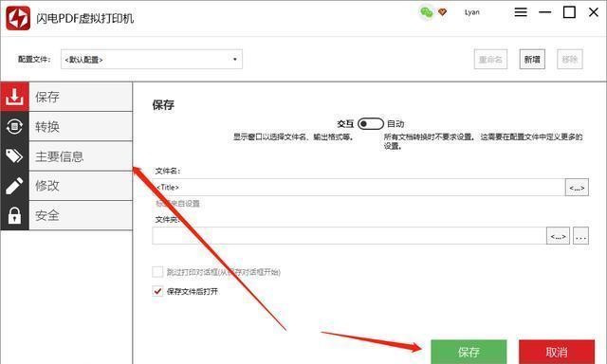607x364 pixels.
Task: Uncheck 保存文件后打开 checkbox
Action: click(x=157, y=291)
